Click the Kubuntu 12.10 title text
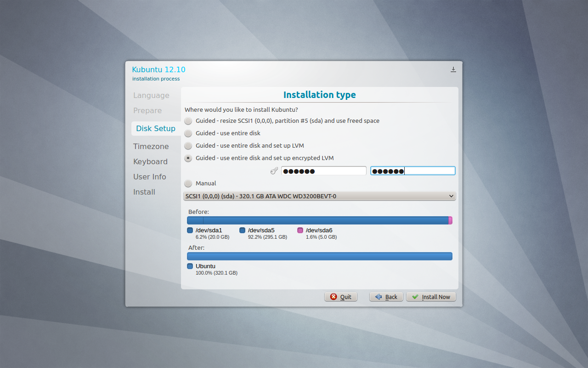The image size is (588, 368). [159, 69]
